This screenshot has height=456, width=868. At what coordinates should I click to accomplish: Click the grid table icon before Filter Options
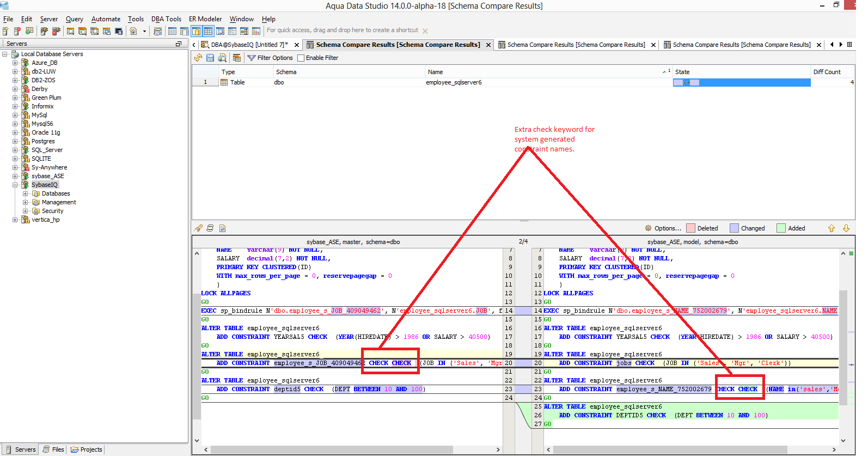237,58
